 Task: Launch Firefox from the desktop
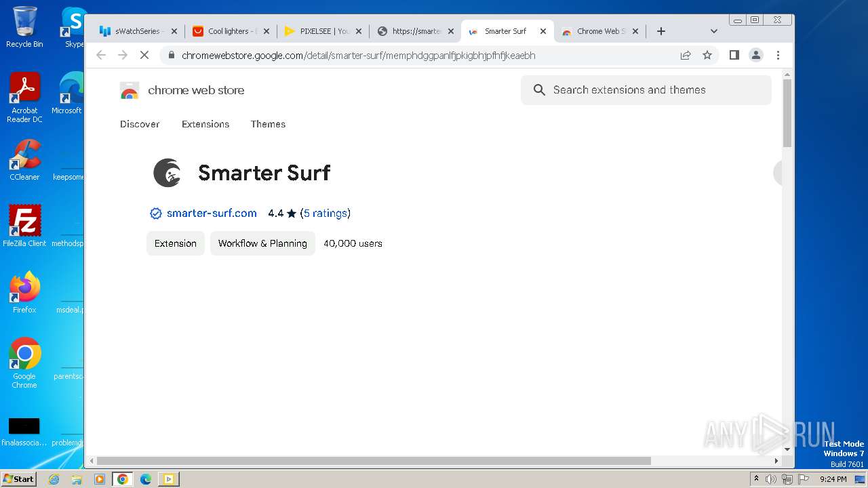(x=24, y=293)
